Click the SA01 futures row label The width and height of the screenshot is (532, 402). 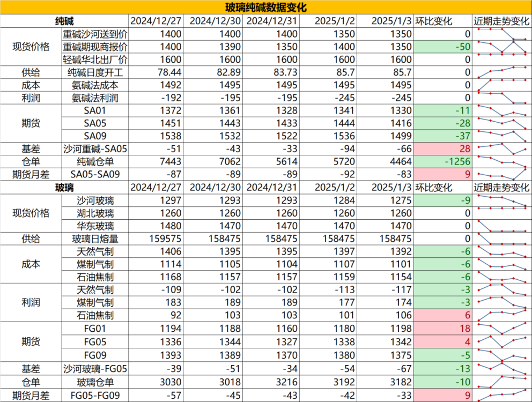(95, 110)
